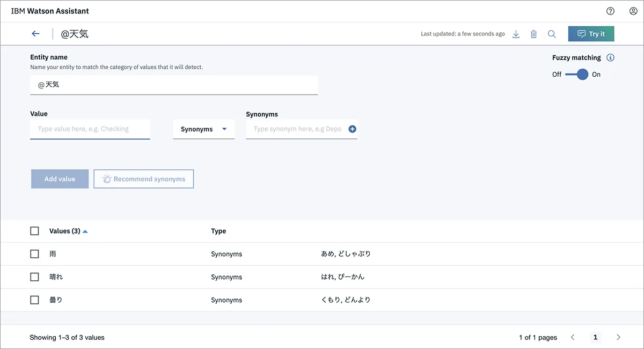Open search with the magnifier icon
The width and height of the screenshot is (644, 349).
pos(552,34)
